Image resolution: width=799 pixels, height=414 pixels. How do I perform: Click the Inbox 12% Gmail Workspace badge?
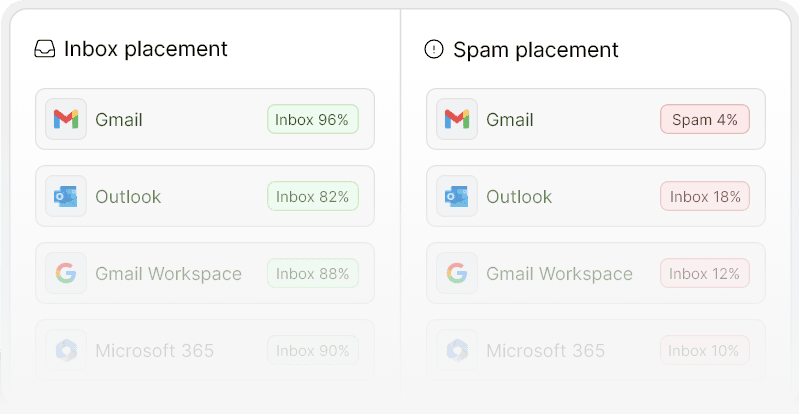pyautogui.click(x=705, y=273)
